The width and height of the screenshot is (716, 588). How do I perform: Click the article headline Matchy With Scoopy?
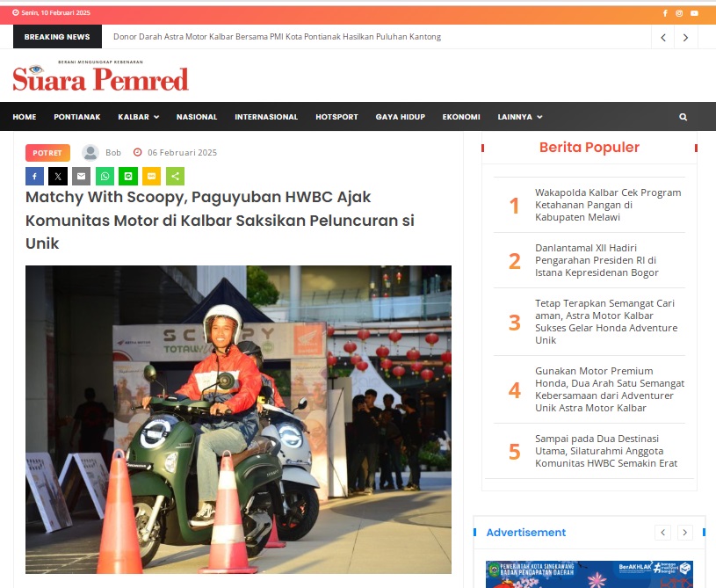(221, 221)
